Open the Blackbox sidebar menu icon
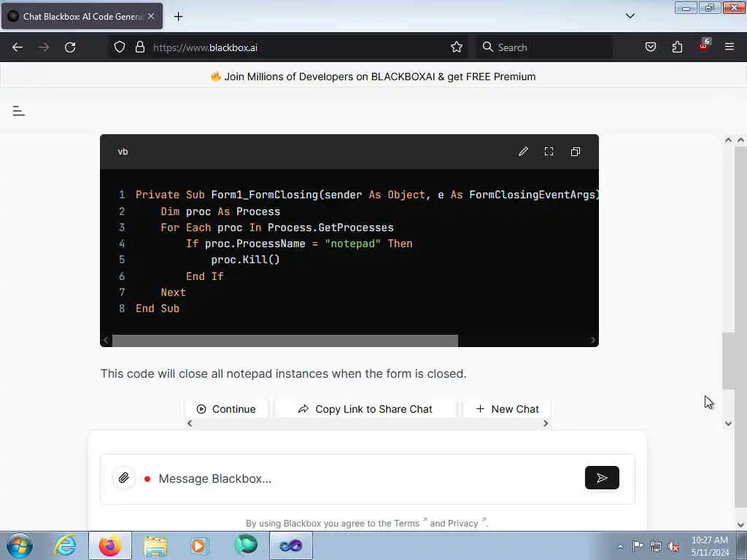 [x=18, y=111]
